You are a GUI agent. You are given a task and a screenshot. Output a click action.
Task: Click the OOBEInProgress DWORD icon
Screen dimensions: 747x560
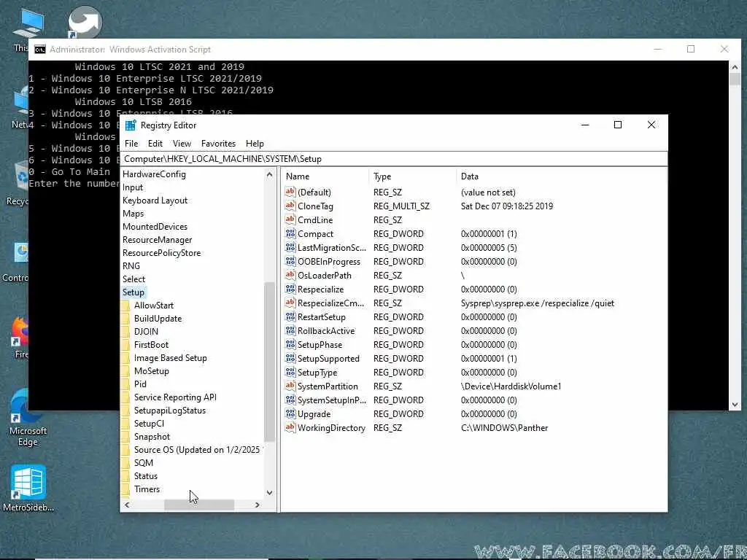290,261
